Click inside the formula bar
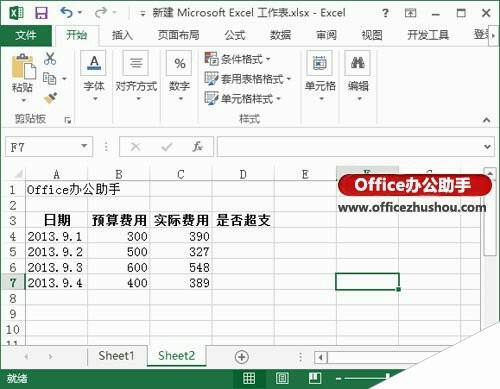 [x=350, y=147]
